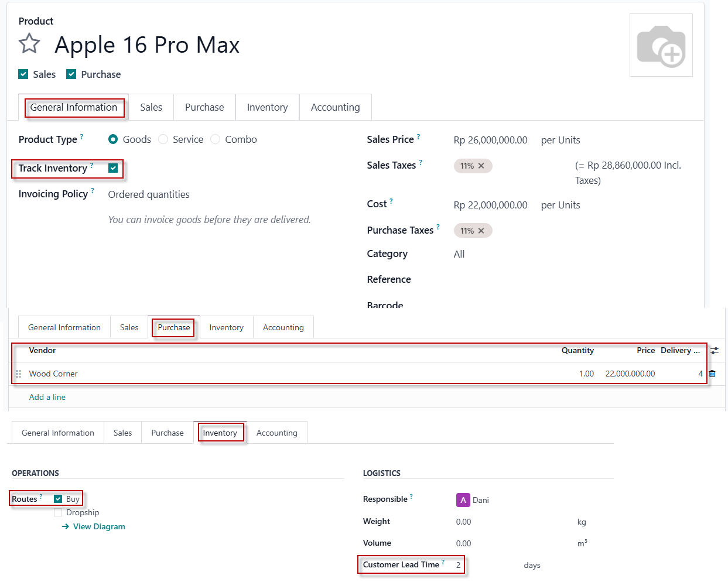Remove the 11% tag from Sales Taxes
Viewport: 728px width, 582px height.
pyautogui.click(x=481, y=166)
